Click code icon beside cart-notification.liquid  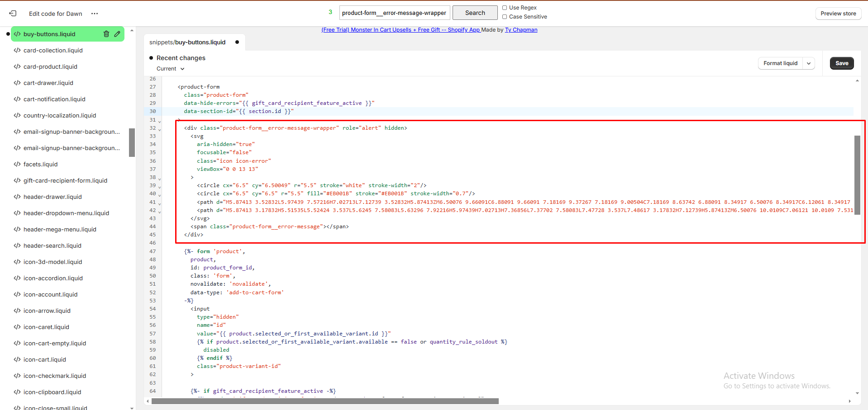(x=17, y=99)
